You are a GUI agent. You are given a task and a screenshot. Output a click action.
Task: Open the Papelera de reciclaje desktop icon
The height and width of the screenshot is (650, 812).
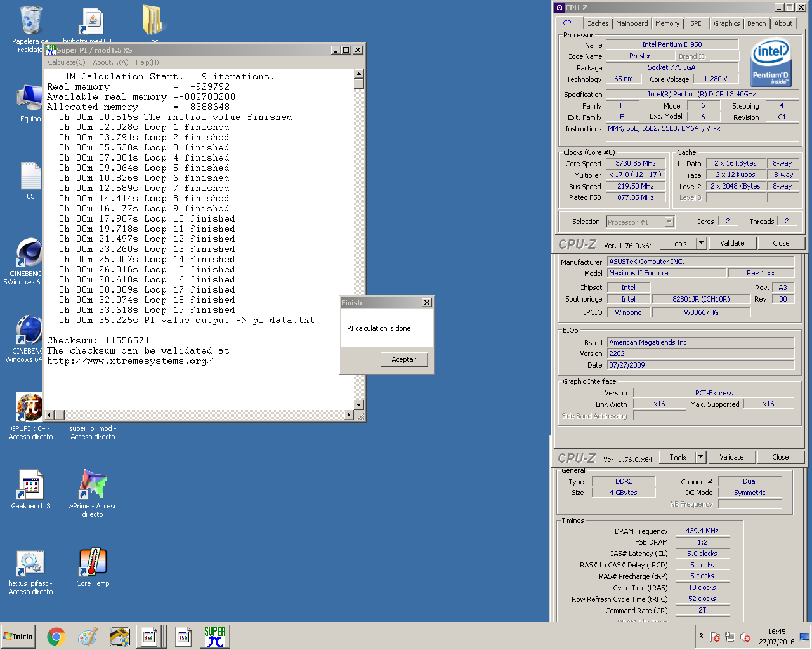30,22
